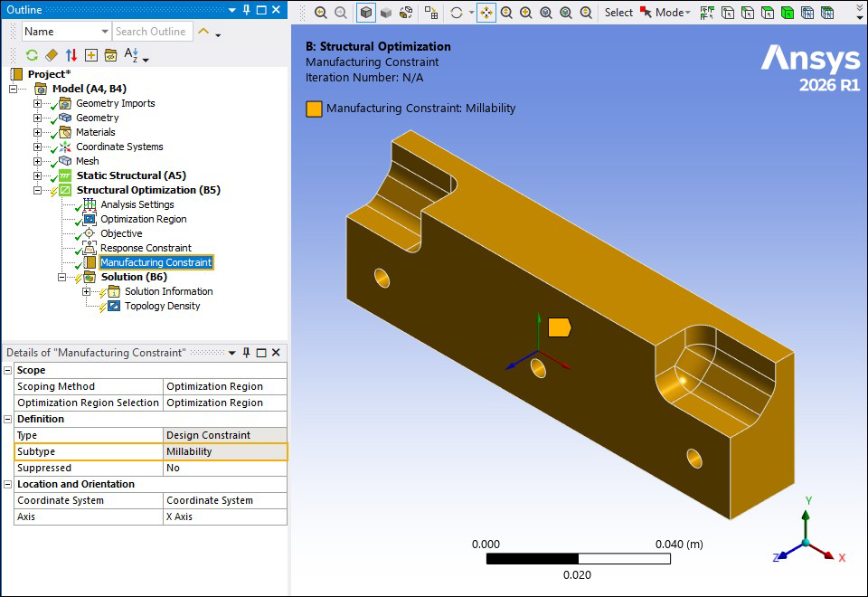Click the zoom to fit magnifier icon
This screenshot has width=868, height=597.
coord(566,13)
